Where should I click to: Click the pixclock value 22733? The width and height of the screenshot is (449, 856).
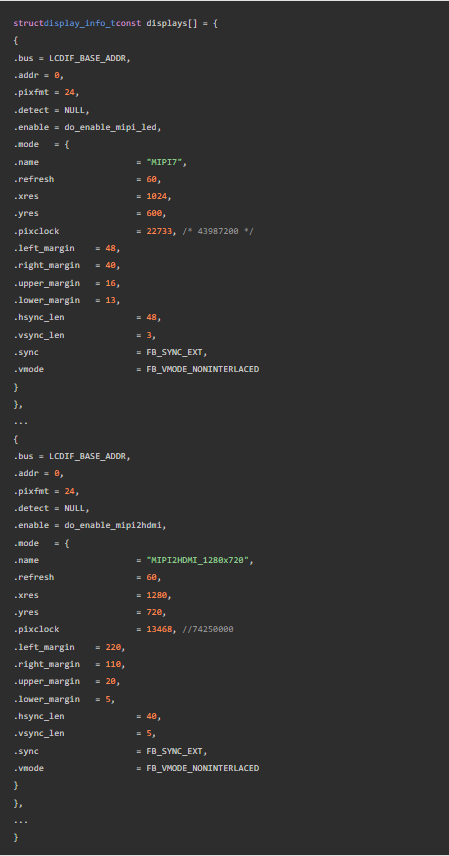pos(159,231)
